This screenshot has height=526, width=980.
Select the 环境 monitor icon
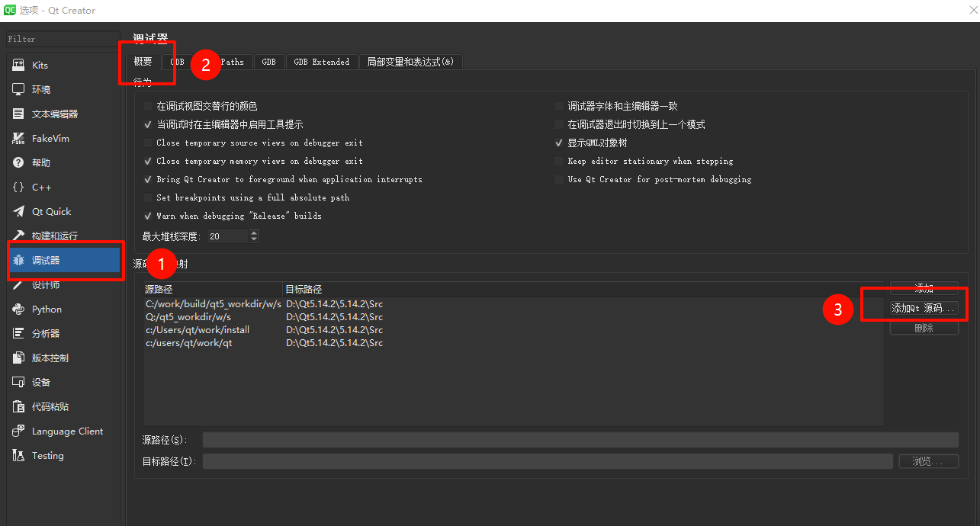pos(18,90)
